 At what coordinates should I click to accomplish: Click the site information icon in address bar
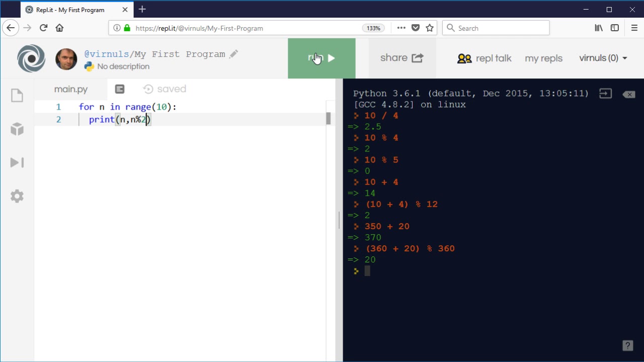(117, 28)
